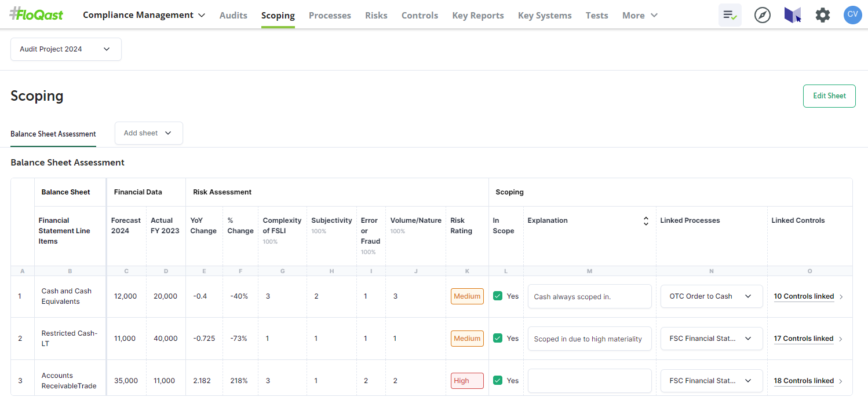Click empty explanation field for Accounts ReceivableTrade
Image resolution: width=868 pixels, height=397 pixels.
click(590, 381)
